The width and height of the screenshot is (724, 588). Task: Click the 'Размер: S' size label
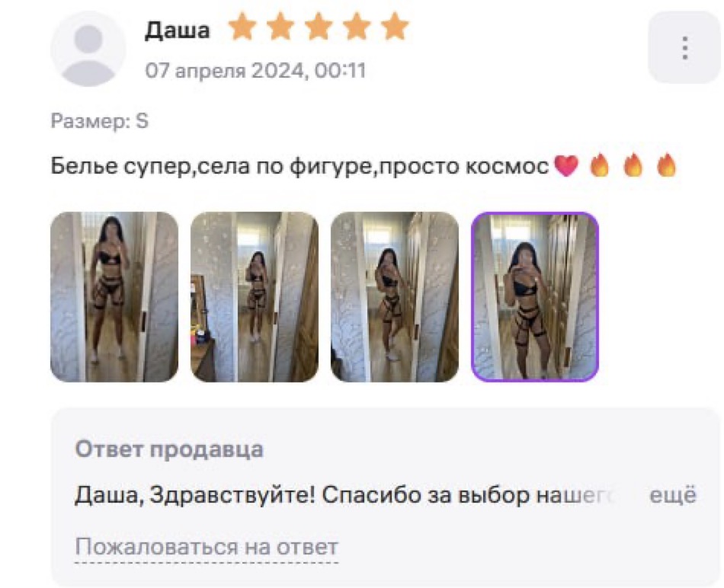tap(99, 121)
